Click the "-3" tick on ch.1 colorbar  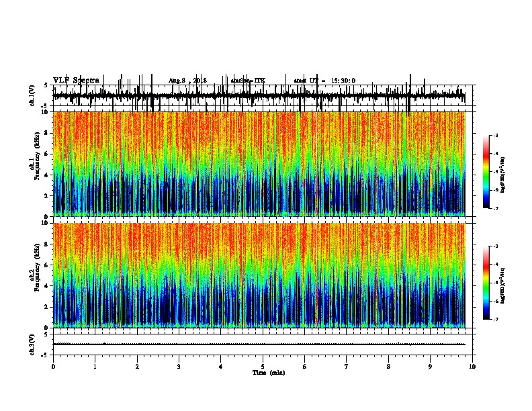click(x=496, y=136)
